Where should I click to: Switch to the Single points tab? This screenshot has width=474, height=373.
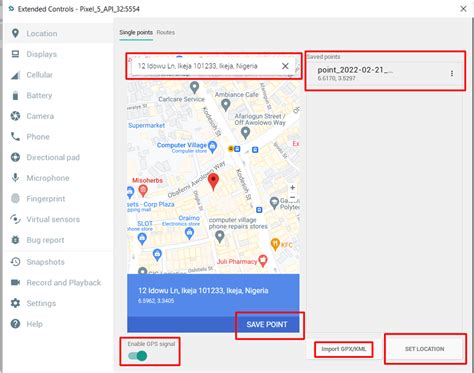coord(136,32)
